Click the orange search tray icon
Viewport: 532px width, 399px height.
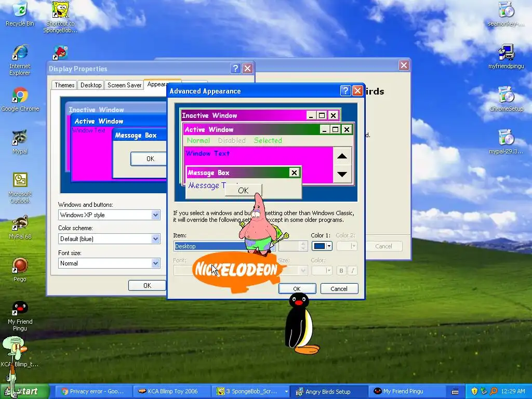point(494,391)
